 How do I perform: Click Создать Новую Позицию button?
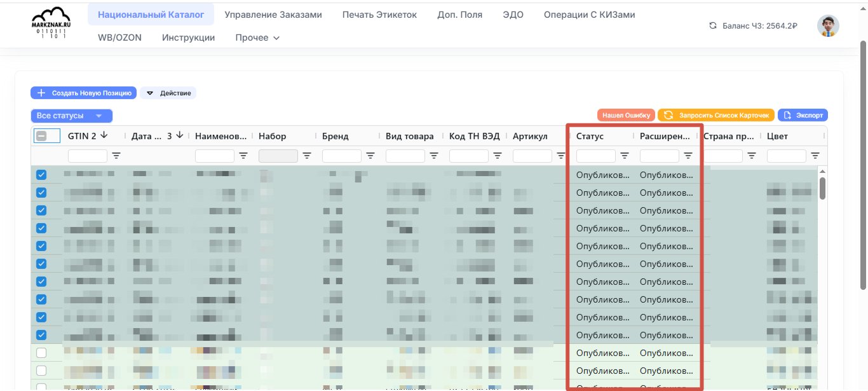(x=83, y=93)
